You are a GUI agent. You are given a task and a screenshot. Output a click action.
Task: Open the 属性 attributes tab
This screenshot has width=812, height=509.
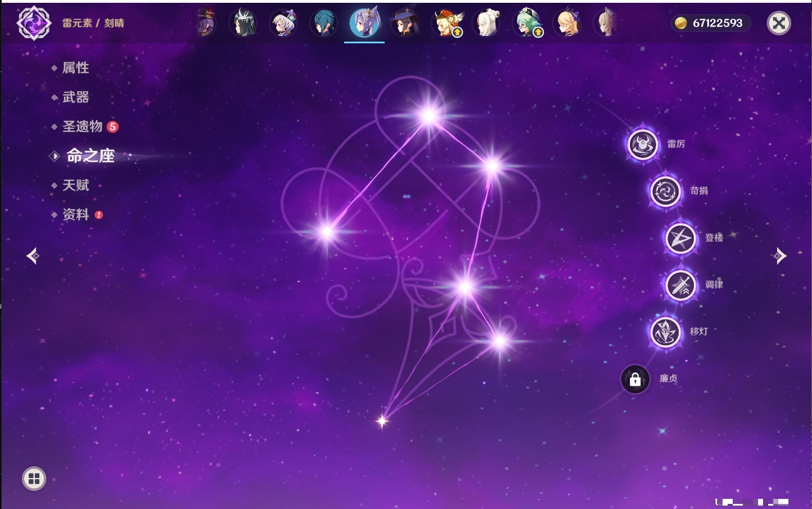pos(75,68)
